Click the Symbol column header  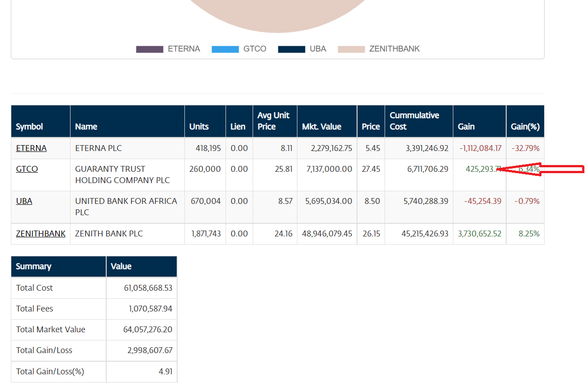(x=41, y=121)
